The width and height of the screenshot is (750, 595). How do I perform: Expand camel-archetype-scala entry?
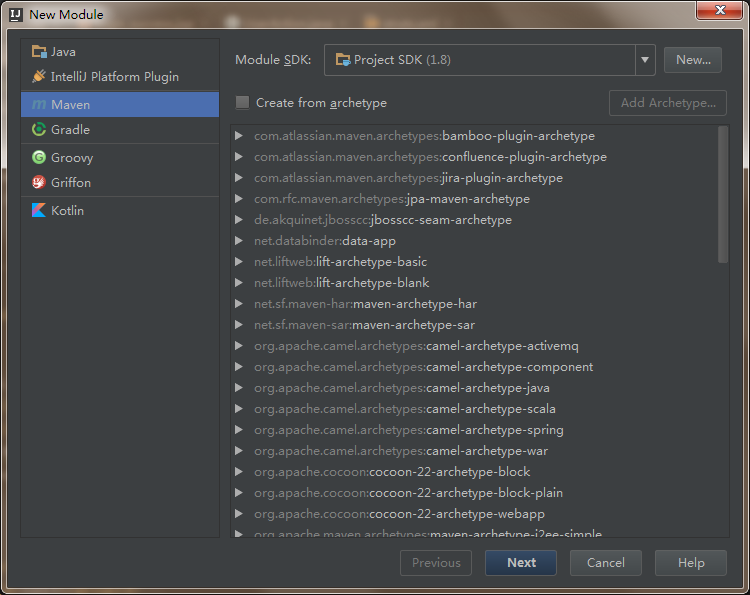[239, 409]
